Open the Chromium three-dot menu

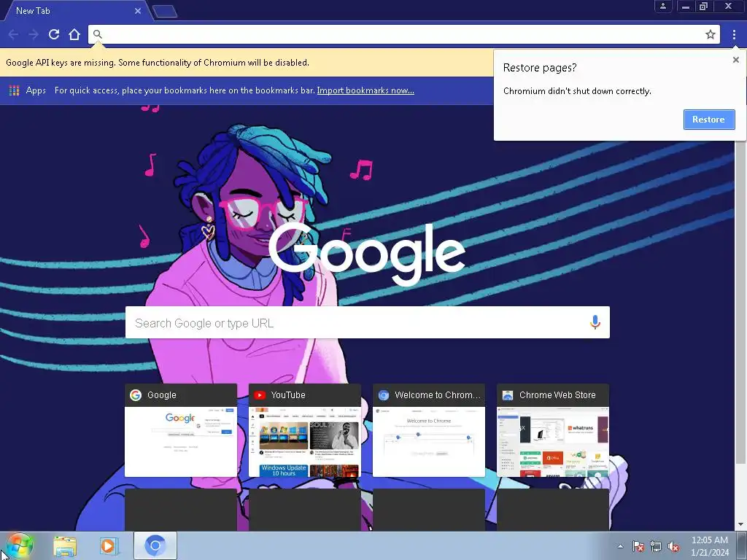click(x=734, y=34)
